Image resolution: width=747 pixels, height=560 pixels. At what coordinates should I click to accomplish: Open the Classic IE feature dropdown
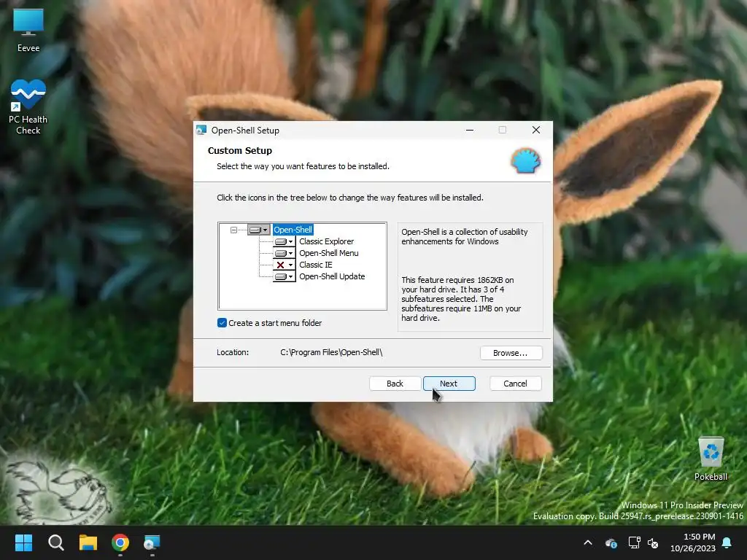click(284, 265)
